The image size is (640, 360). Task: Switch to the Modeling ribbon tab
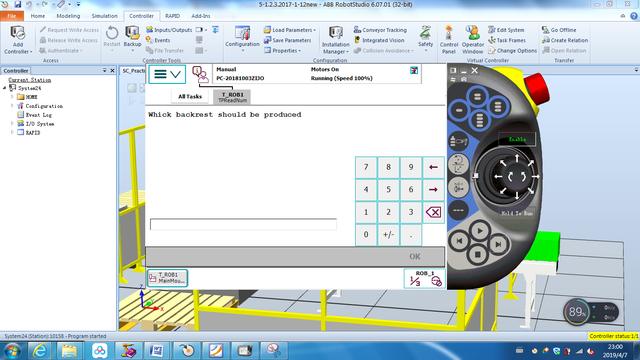point(68,16)
